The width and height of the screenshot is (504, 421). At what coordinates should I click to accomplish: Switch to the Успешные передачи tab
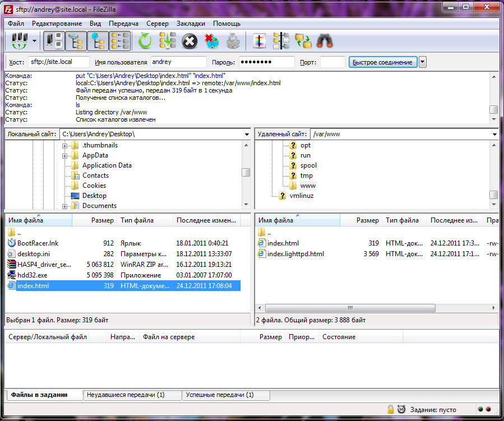219,395
